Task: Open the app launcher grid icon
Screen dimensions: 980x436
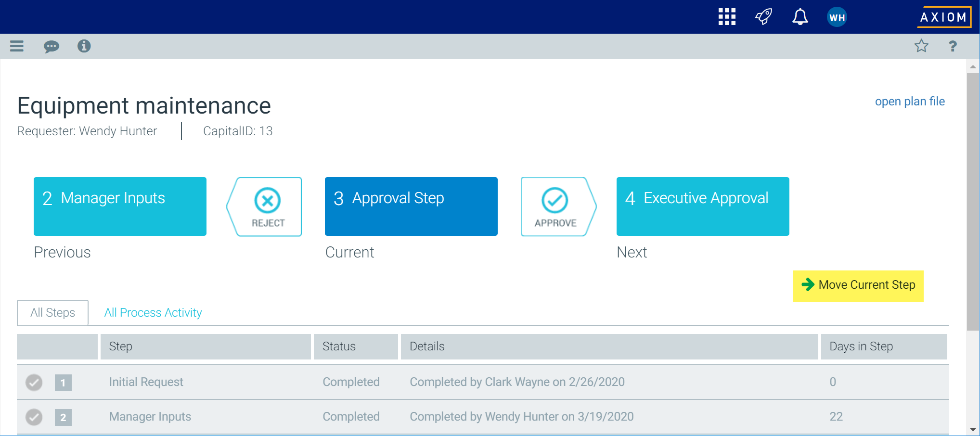Action: [x=727, y=17]
